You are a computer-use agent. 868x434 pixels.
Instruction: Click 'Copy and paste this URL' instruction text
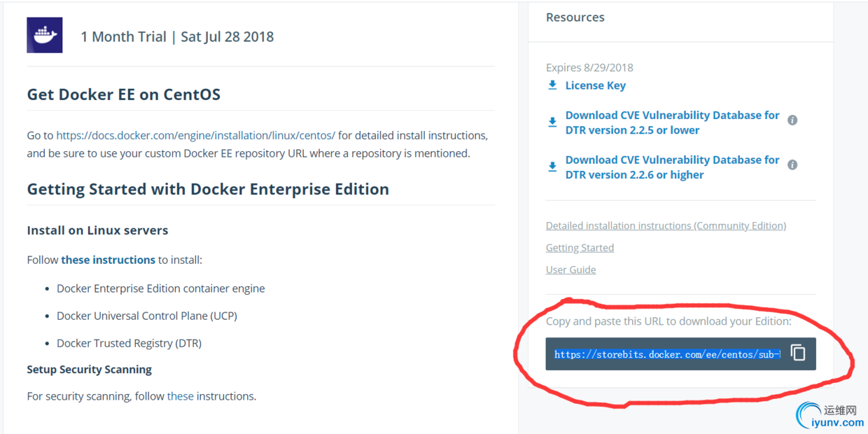(x=668, y=321)
